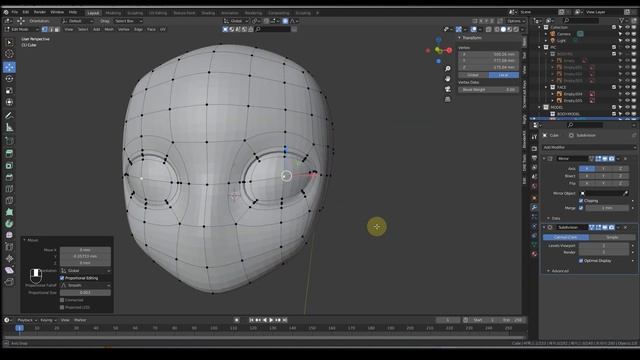
Task: Open the Render menu
Action: pos(40,12)
